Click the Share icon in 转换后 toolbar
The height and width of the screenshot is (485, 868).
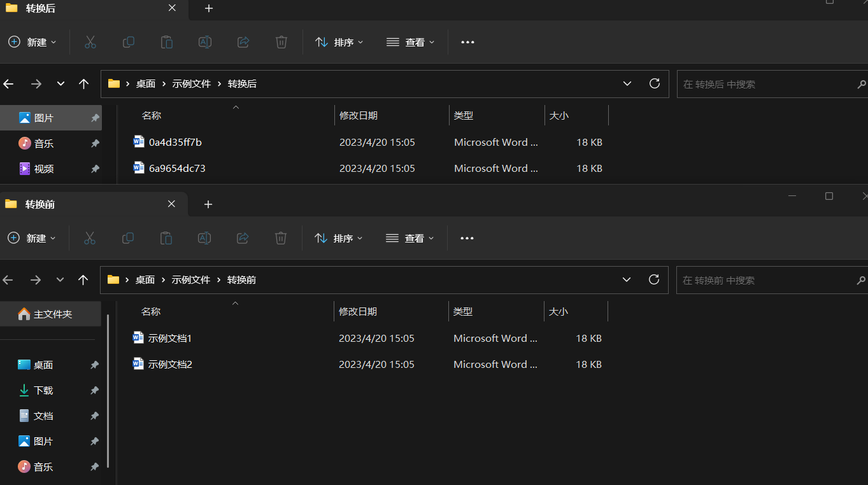pos(243,42)
